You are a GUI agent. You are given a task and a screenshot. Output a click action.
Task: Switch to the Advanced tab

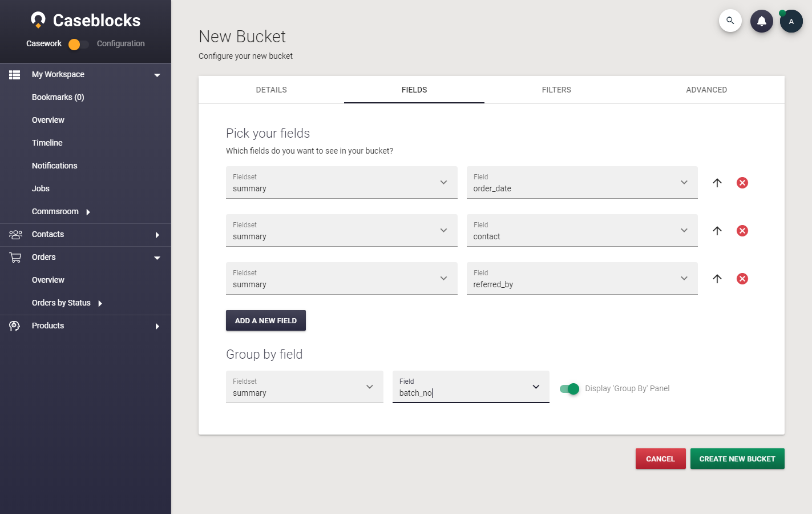tap(706, 90)
